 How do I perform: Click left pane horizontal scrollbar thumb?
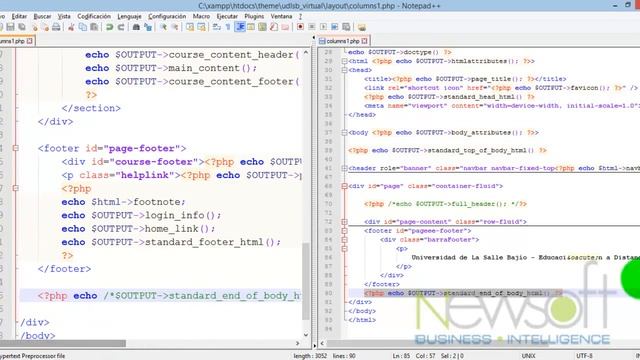[62, 344]
